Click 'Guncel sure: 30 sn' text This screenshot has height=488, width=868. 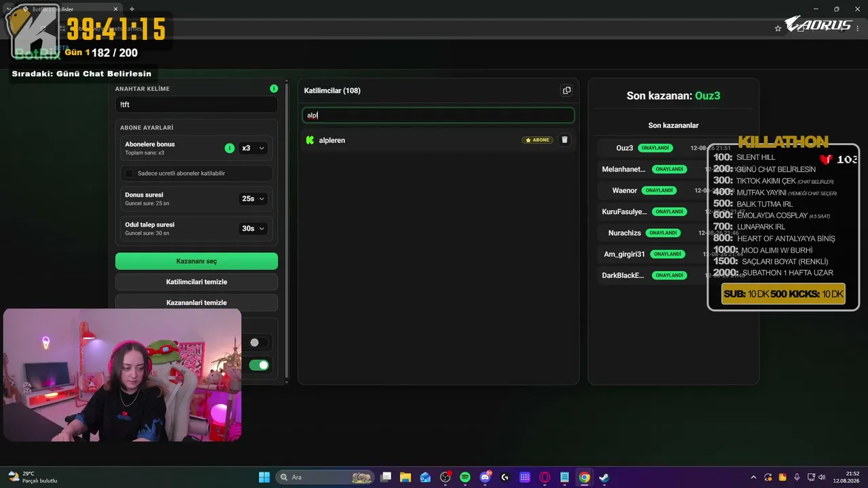[x=147, y=233]
